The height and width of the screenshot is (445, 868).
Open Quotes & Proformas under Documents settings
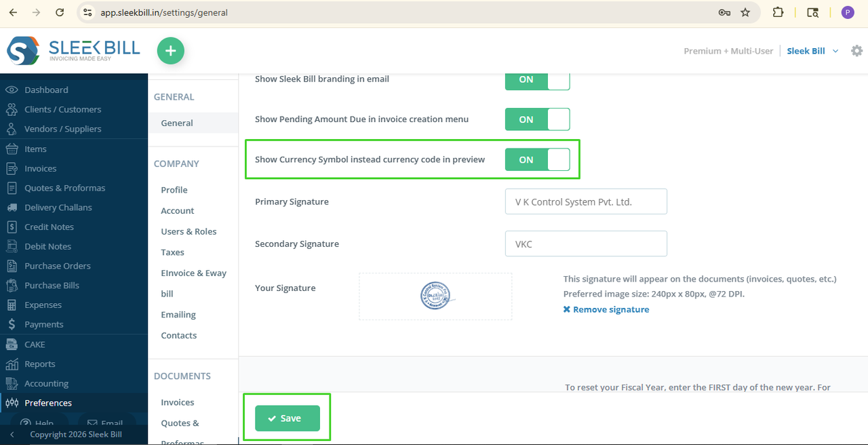pyautogui.click(x=182, y=433)
